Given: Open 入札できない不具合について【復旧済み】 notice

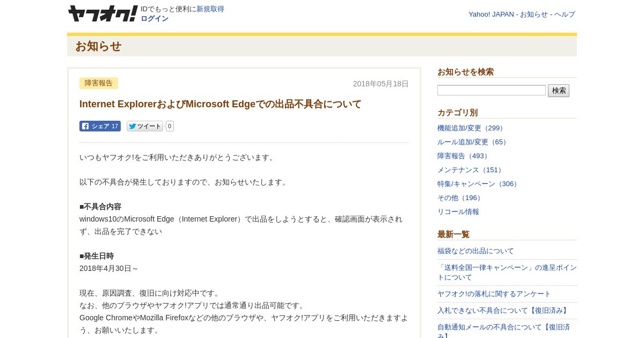Looking at the screenshot, I should [x=503, y=311].
